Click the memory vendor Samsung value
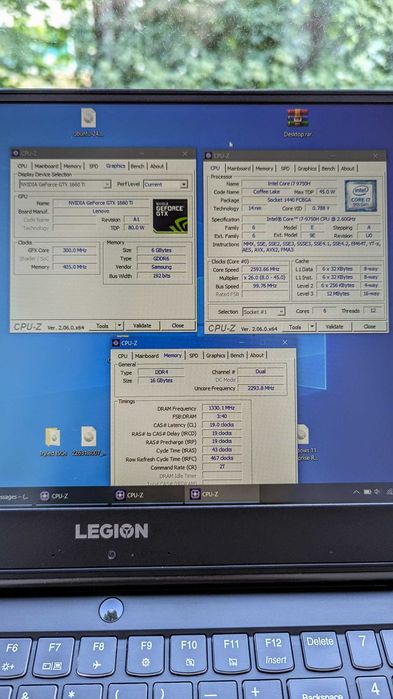 pyautogui.click(x=161, y=267)
